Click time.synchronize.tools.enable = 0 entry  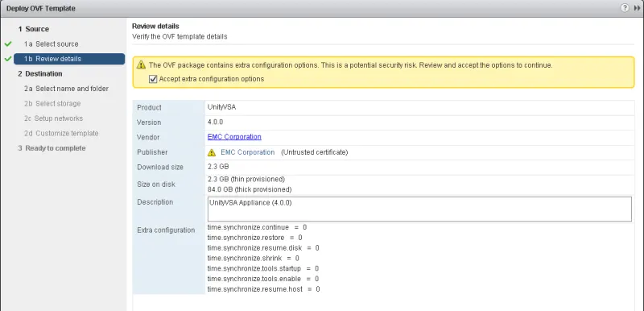pyautogui.click(x=263, y=279)
